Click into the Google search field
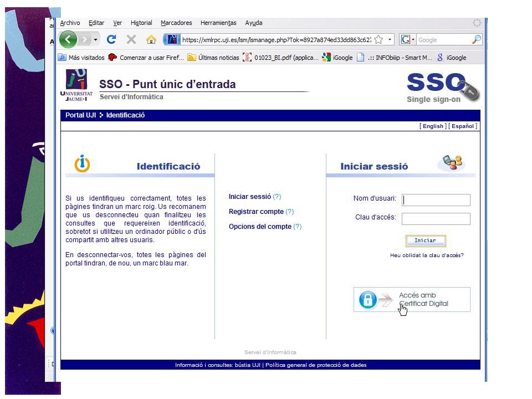 point(444,40)
